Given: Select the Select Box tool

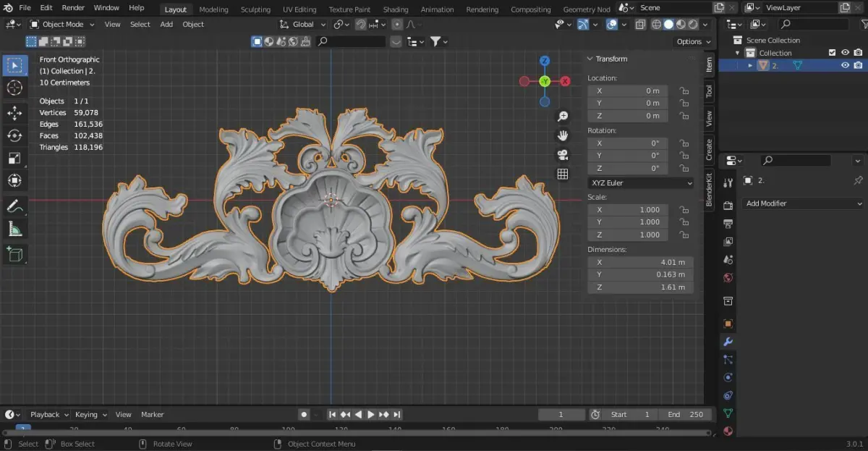Looking at the screenshot, I should coord(14,67).
